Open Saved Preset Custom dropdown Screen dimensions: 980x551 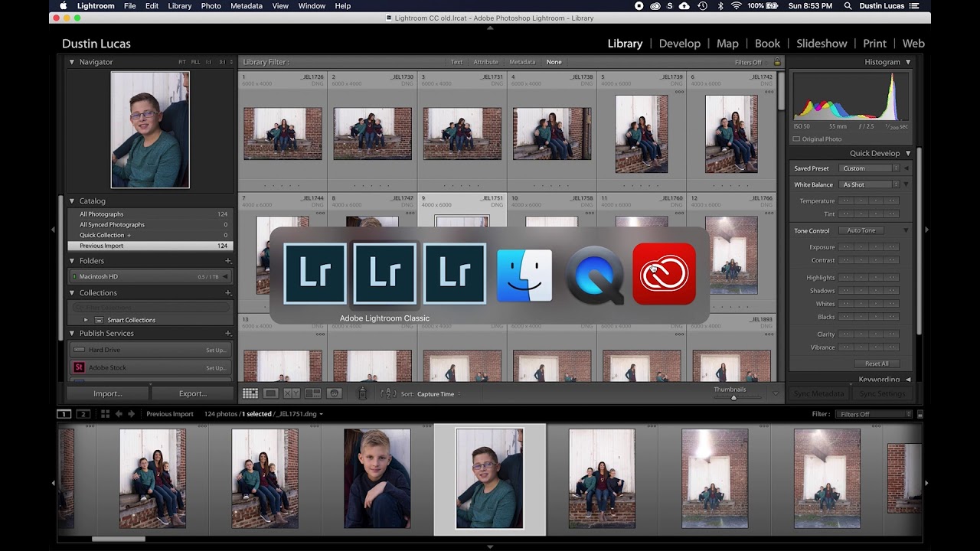point(869,168)
